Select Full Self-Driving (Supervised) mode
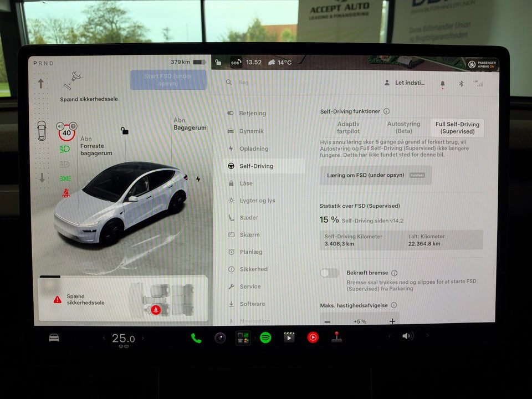Screen dimensions: 532x399 click(x=457, y=128)
